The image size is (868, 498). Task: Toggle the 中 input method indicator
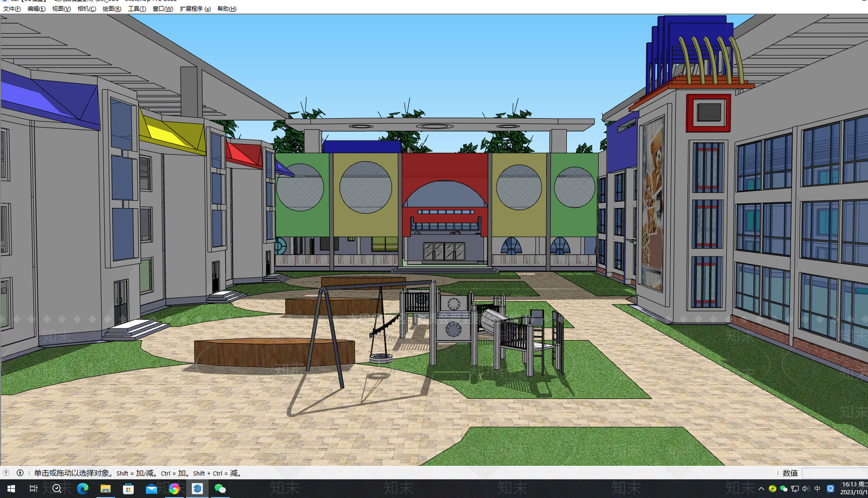pyautogui.click(x=818, y=489)
